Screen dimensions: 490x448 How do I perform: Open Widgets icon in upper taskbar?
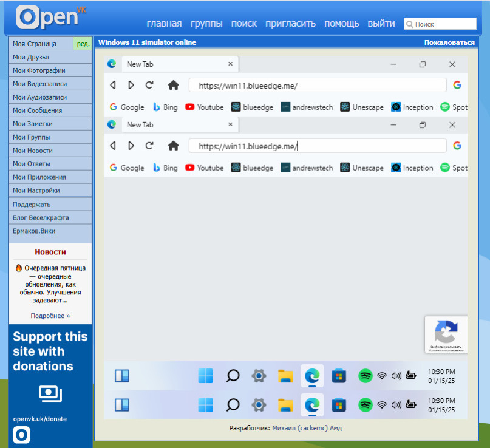pyautogui.click(x=122, y=376)
